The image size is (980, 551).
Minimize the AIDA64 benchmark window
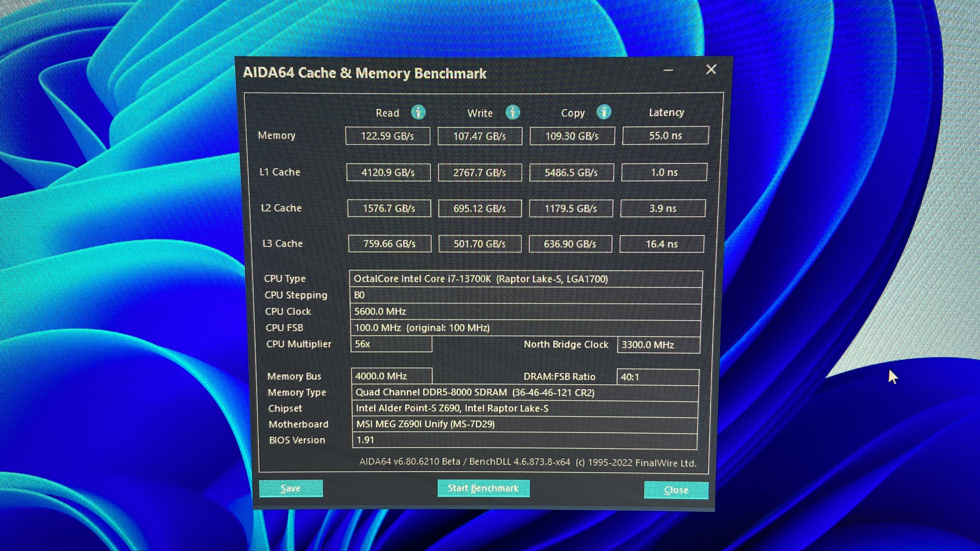[668, 70]
